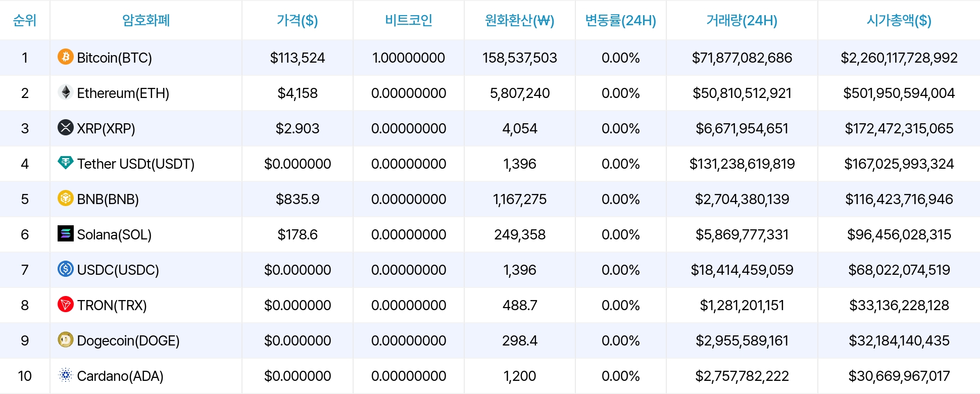This screenshot has height=394, width=980.
Task: Click the Cardano dotted logo icon
Action: (66, 375)
